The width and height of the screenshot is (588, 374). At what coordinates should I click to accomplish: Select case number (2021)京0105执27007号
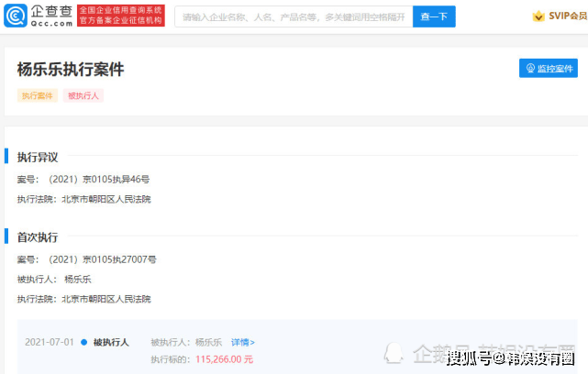(x=102, y=259)
